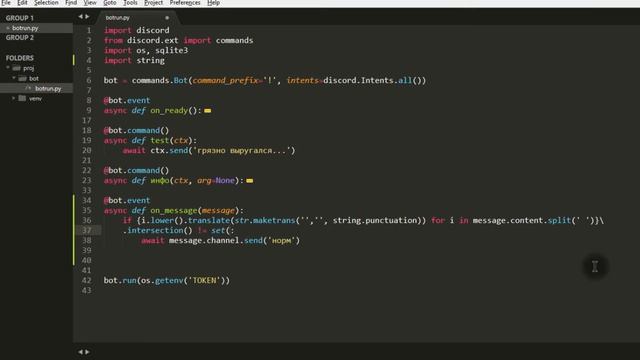Click line number 42 in the gutter

[x=87, y=280]
